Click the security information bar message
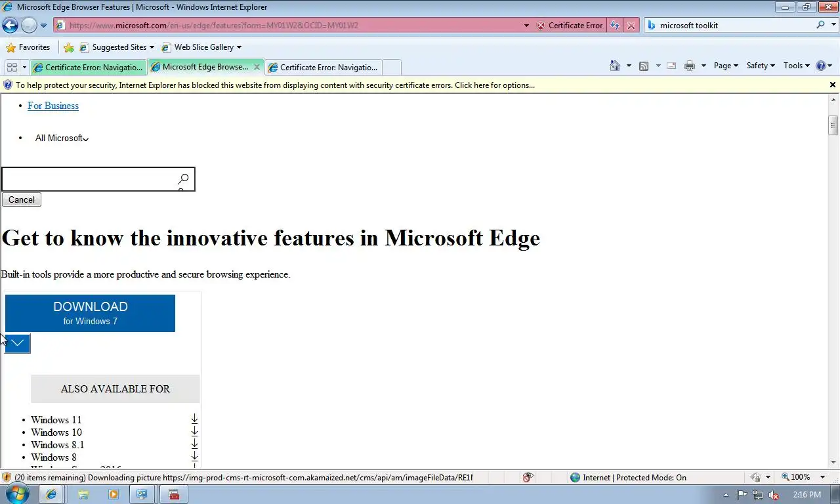Viewport: 840px width, 504px height. point(275,85)
